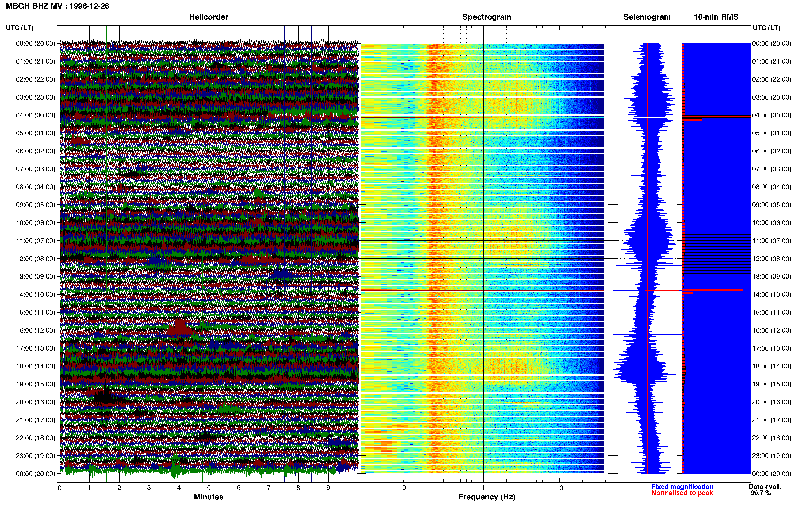The height and width of the screenshot is (508, 812).
Task: Click '12:00 (08:00)' on the left time axis
Action: click(36, 259)
